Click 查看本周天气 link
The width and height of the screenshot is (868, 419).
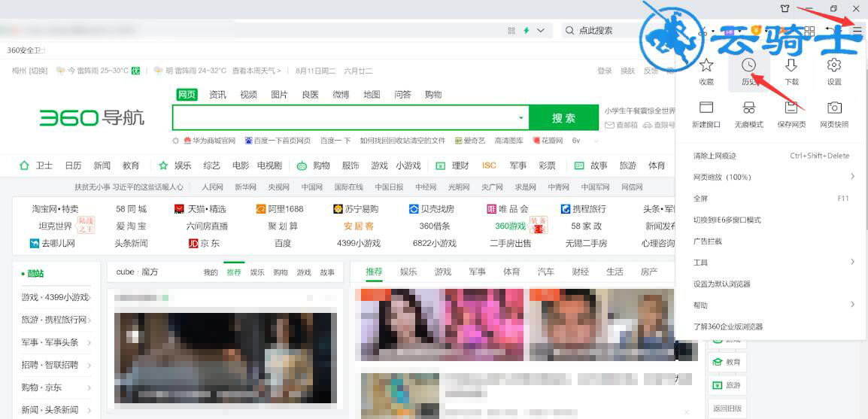(x=256, y=71)
